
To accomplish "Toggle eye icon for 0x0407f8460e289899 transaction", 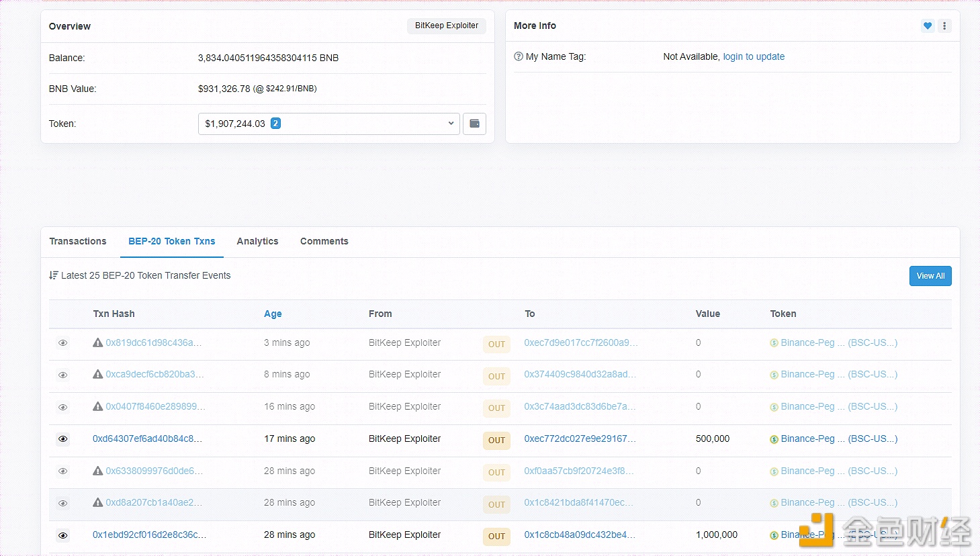I will point(62,407).
